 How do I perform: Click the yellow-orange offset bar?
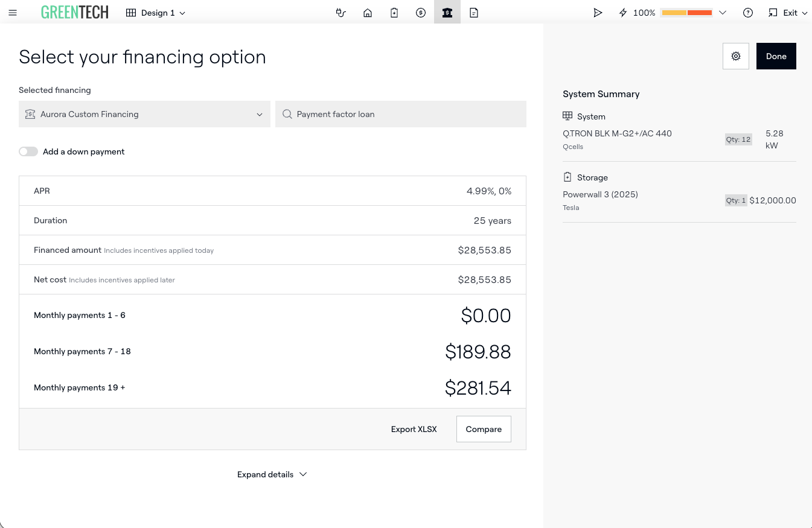[x=687, y=13]
